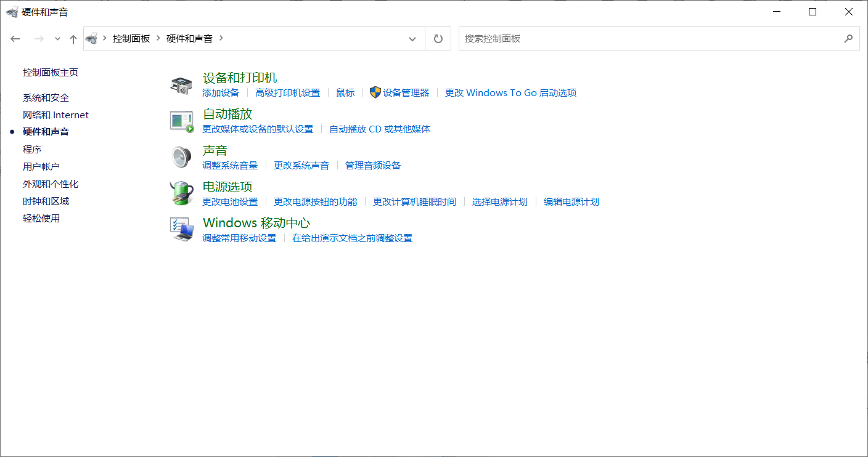The height and width of the screenshot is (457, 868).
Task: Click 更改计算机睡眠时间
Action: pyautogui.click(x=415, y=202)
